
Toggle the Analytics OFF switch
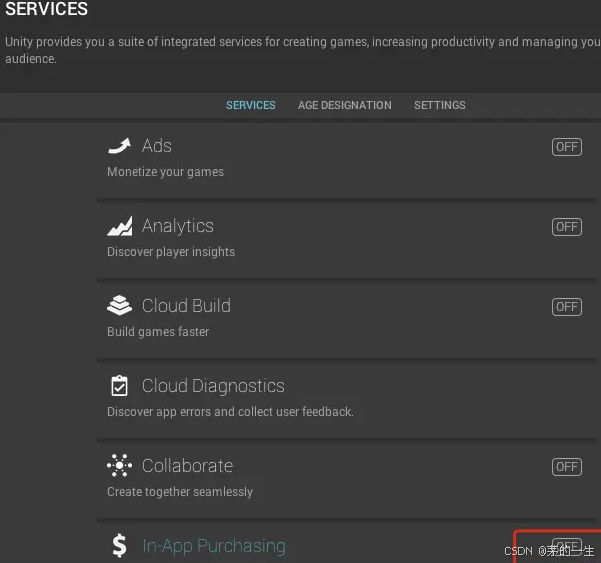coord(567,227)
